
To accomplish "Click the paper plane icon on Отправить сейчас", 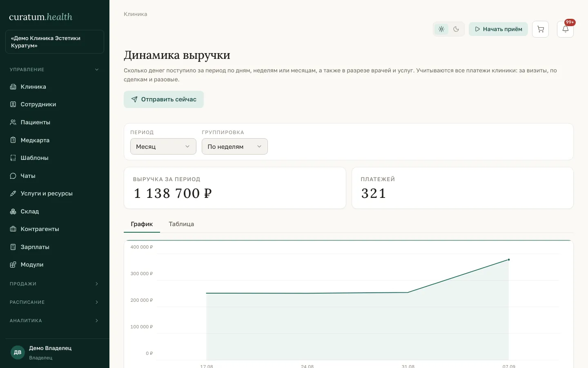I will 134,99.
